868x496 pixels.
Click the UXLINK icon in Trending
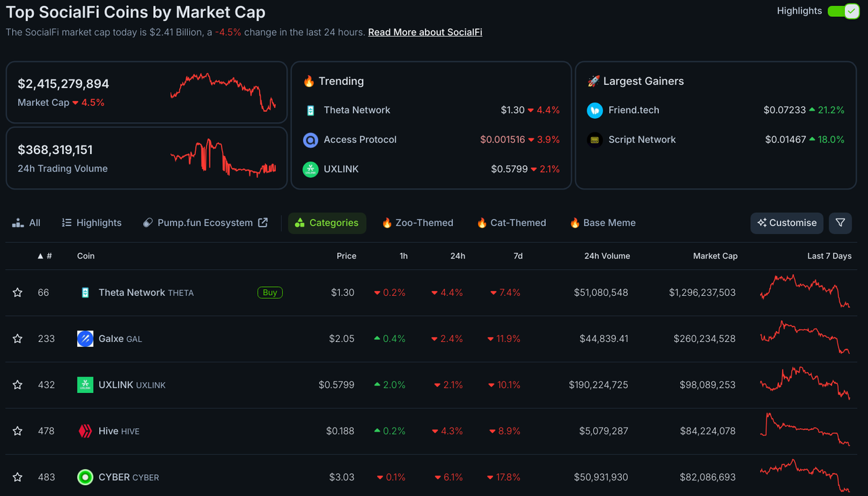311,169
